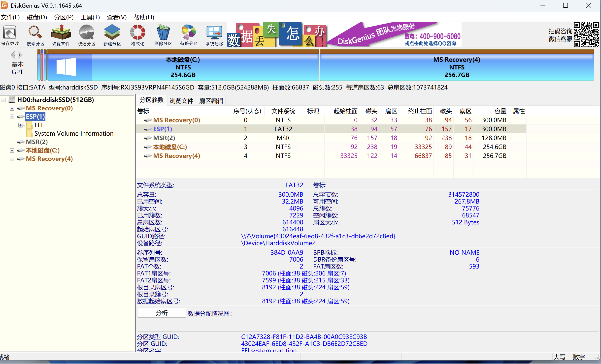Switch to the 浏览文件 tab
The width and height of the screenshot is (601, 364).
181,101
